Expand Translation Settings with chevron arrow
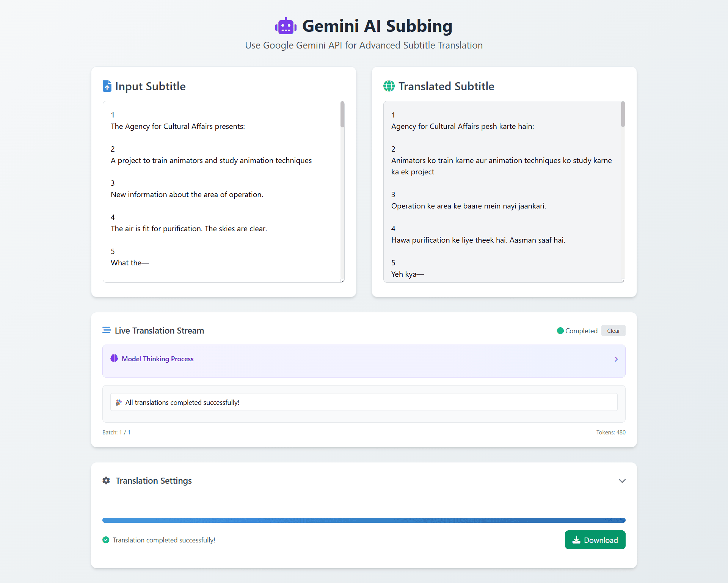The image size is (728, 583). point(622,481)
